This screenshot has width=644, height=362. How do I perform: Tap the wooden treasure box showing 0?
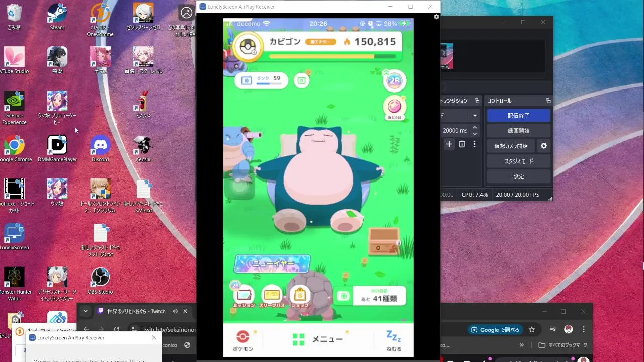pyautogui.click(x=384, y=242)
